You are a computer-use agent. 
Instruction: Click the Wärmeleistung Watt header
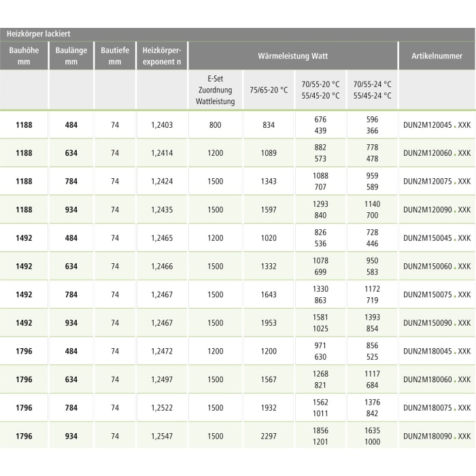(293, 56)
